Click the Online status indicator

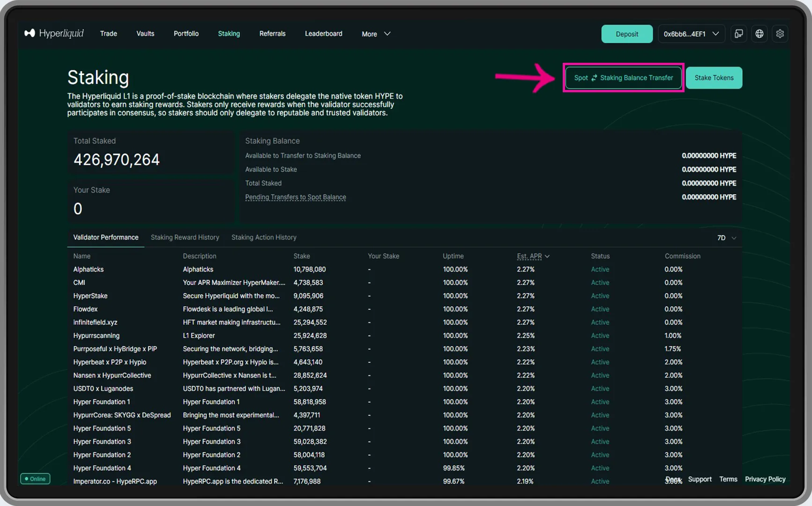click(x=35, y=479)
